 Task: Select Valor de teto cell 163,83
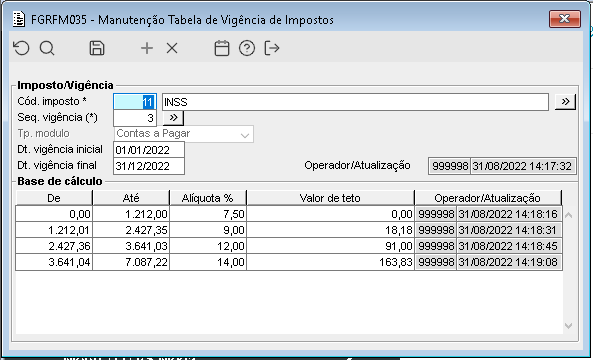click(x=330, y=262)
